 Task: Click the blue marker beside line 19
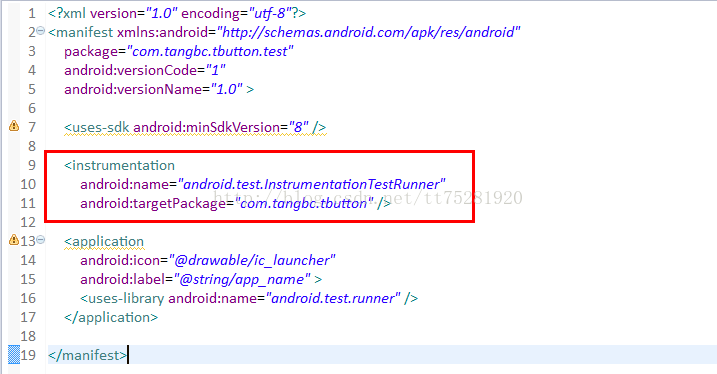click(x=14, y=355)
